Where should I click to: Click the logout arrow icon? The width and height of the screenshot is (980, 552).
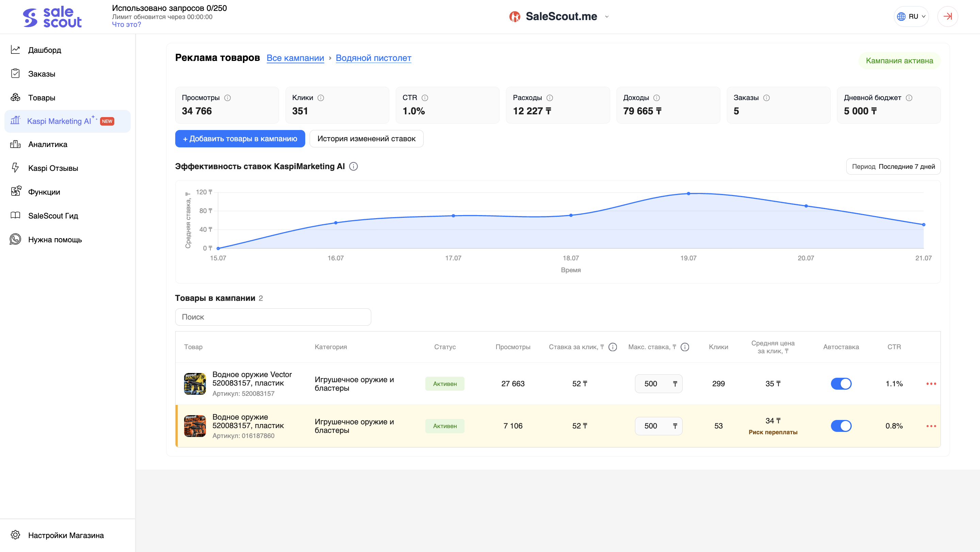click(x=947, y=16)
